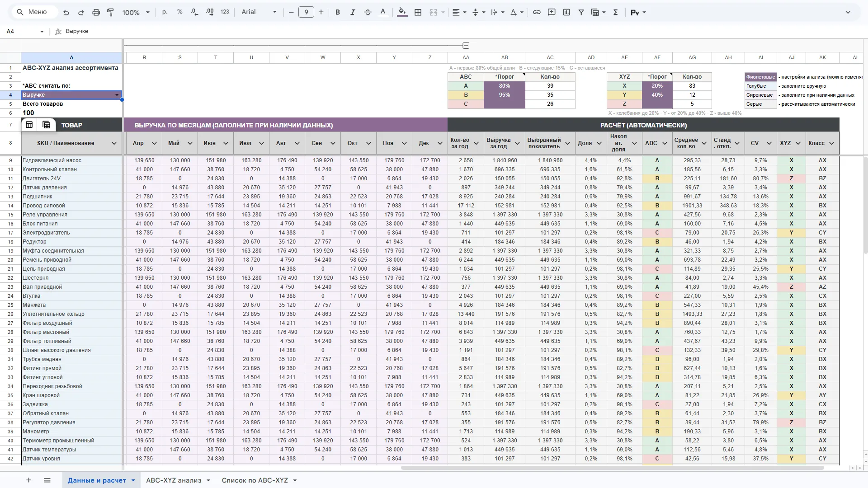Click the horizontal scrollbar thumb

[x=613, y=468]
